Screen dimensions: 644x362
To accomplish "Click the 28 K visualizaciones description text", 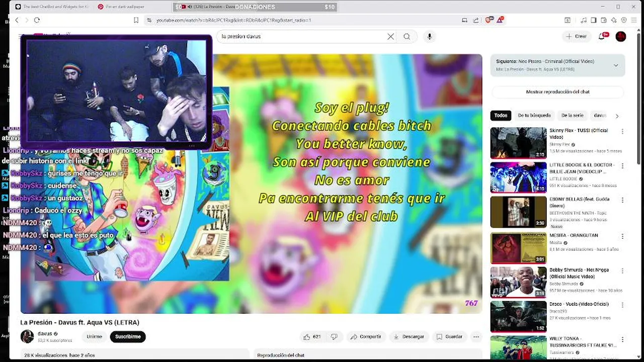I will pyautogui.click(x=59, y=355).
